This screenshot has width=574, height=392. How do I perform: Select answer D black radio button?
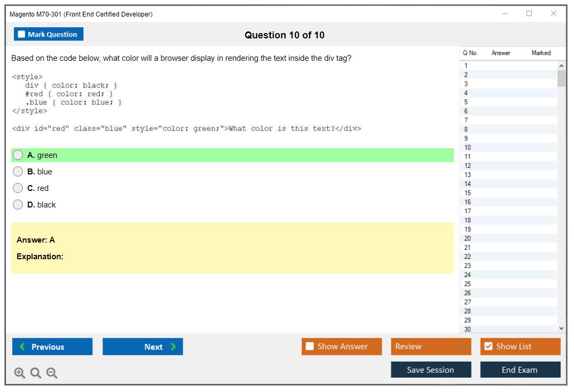coord(18,205)
